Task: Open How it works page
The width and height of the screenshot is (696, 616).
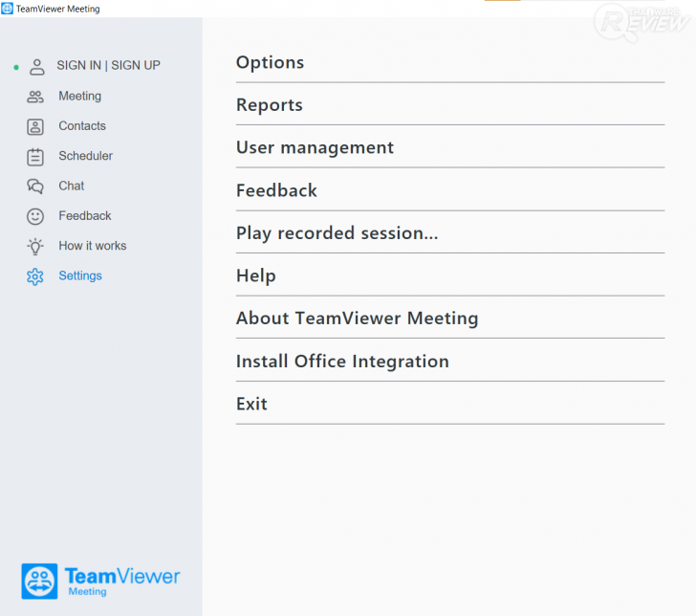Action: 93,246
